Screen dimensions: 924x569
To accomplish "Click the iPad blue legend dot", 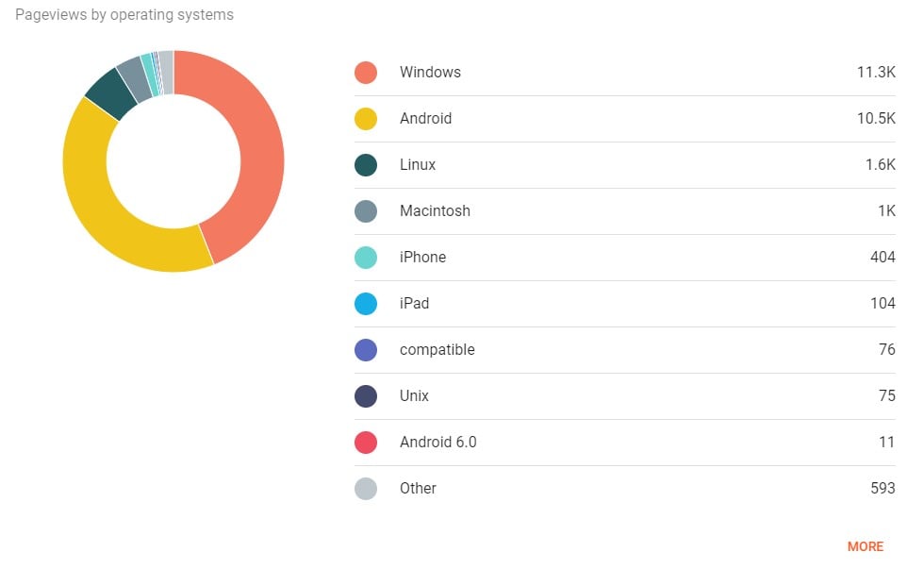I will click(x=366, y=304).
